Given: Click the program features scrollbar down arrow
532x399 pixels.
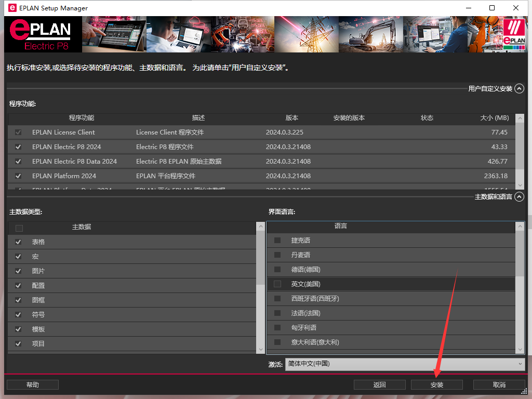Looking at the screenshot, I should 520,184.
